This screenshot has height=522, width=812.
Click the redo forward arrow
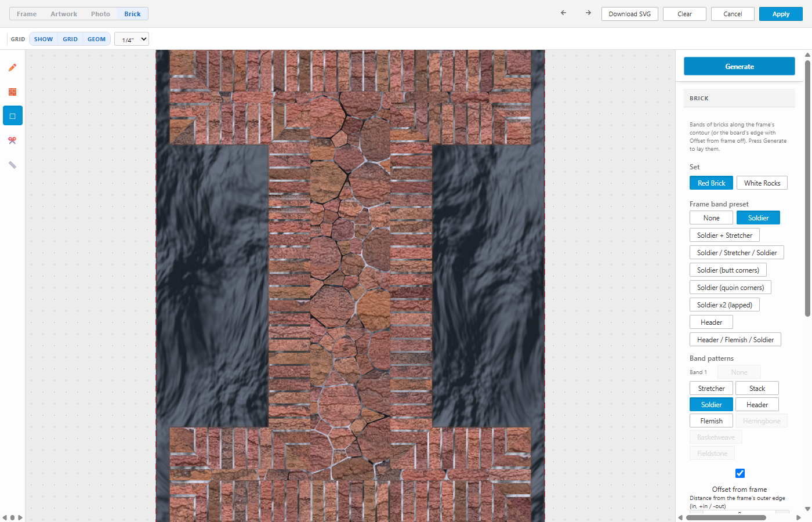(x=588, y=13)
